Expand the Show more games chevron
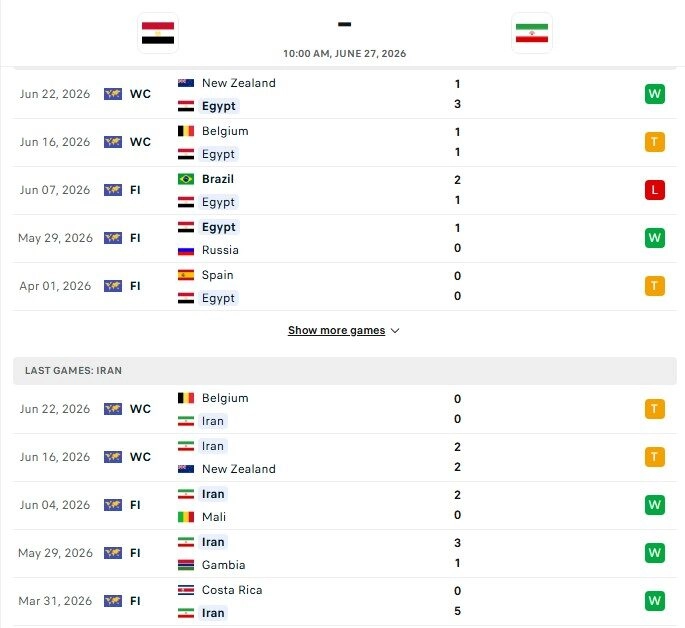 click(395, 331)
